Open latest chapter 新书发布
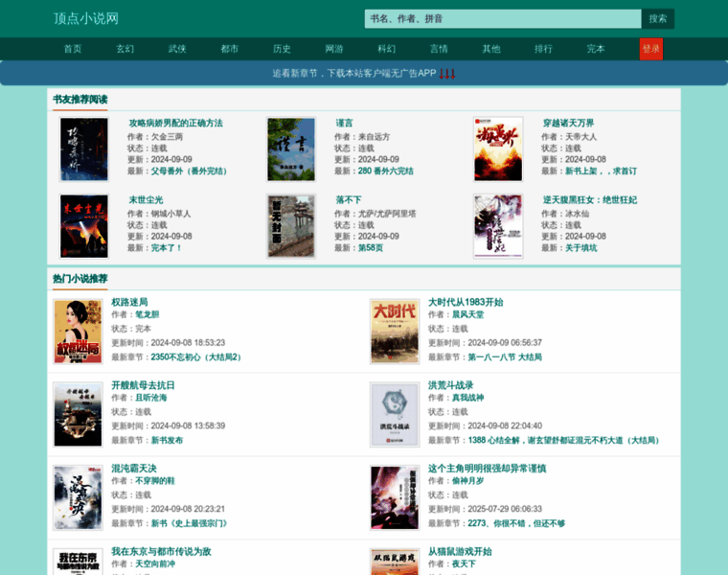Screen dimensions: 728x575 [167, 440]
